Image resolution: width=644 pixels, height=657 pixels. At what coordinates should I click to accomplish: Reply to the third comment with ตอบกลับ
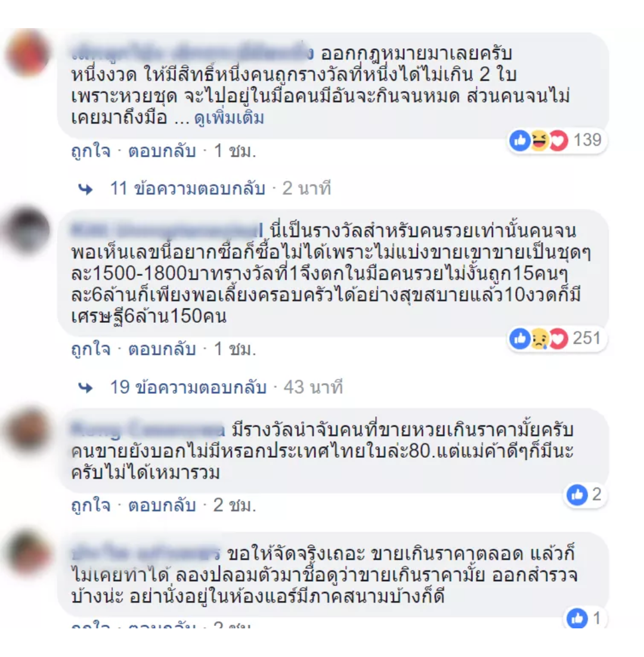click(162, 505)
